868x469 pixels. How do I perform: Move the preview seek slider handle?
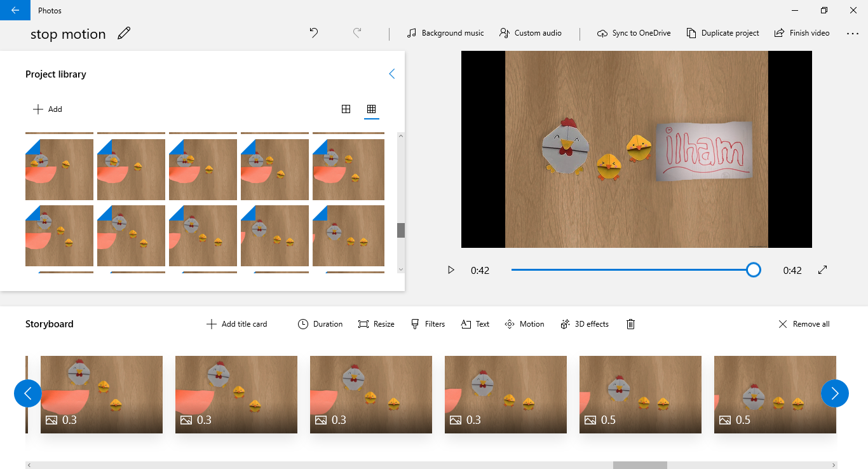click(753, 270)
